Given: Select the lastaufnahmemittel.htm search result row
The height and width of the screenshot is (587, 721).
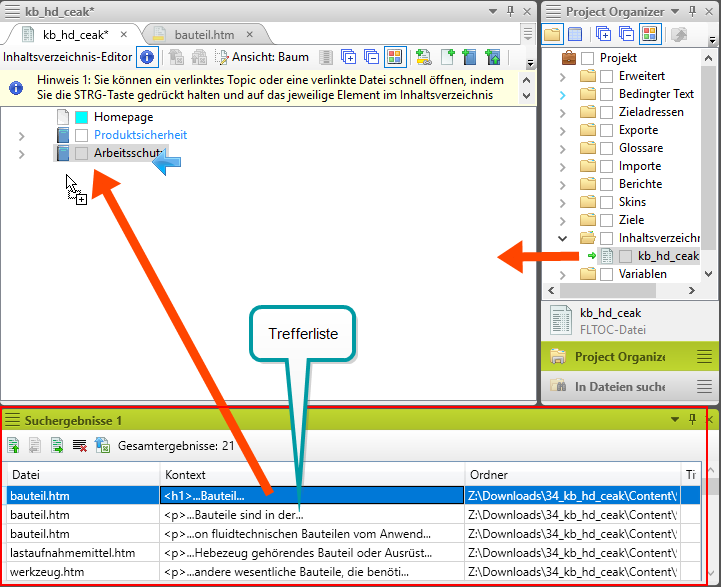Looking at the screenshot, I should [x=72, y=552].
